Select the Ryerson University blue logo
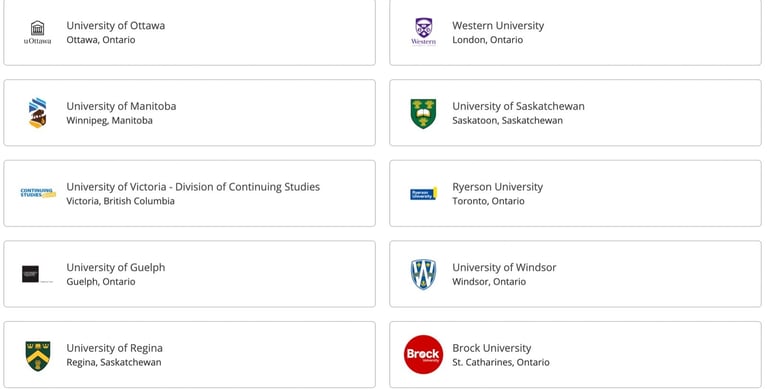 coord(423,194)
